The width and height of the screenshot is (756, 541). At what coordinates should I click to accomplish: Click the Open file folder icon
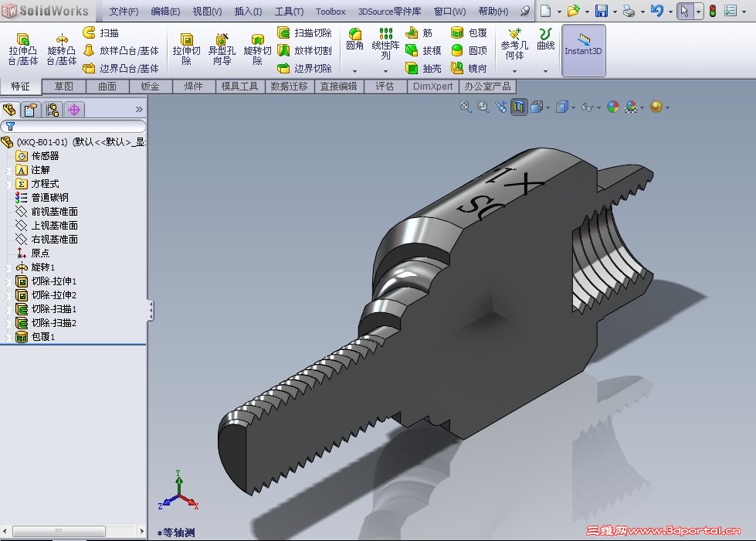(x=573, y=11)
